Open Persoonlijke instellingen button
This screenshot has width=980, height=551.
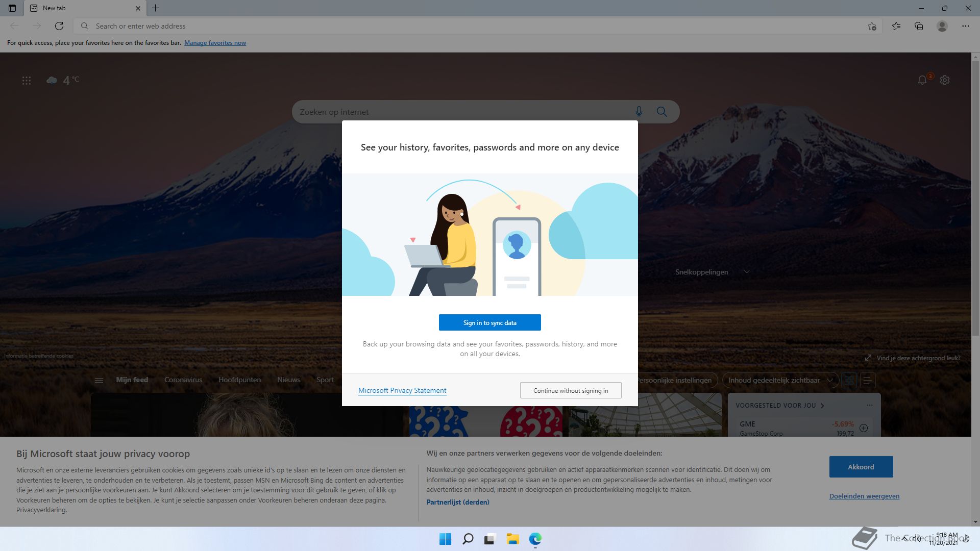(677, 380)
